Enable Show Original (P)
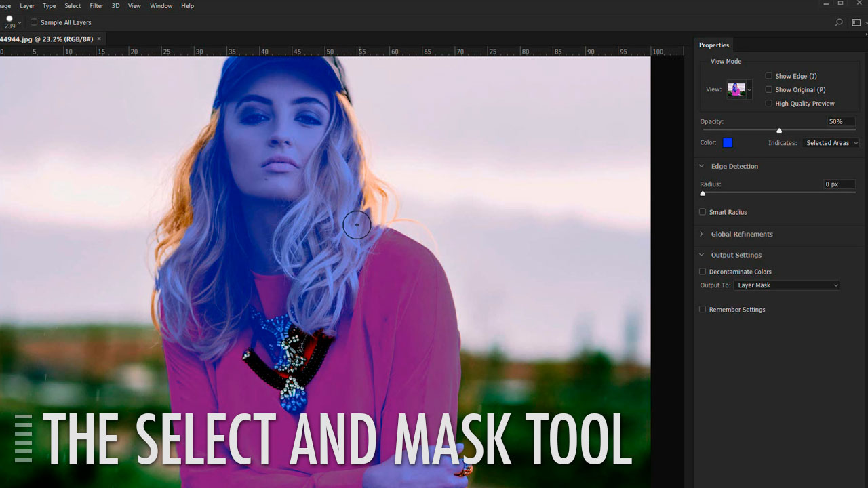This screenshot has height=488, width=868. [769, 89]
